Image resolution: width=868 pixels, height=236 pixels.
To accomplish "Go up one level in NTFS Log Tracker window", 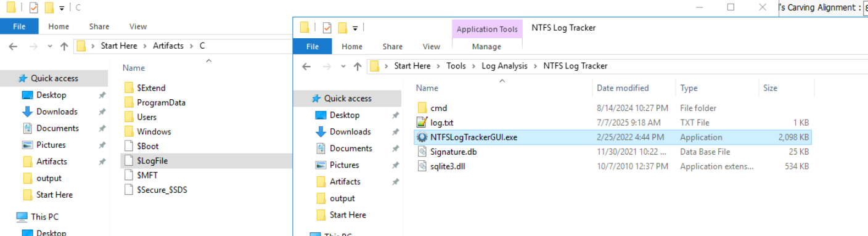I will click(x=358, y=66).
